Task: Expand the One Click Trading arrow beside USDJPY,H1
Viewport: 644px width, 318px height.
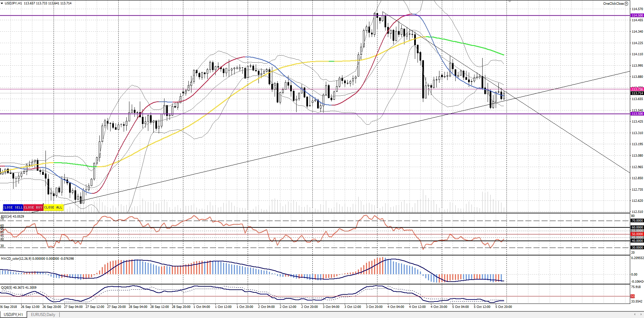Action: 2,3
